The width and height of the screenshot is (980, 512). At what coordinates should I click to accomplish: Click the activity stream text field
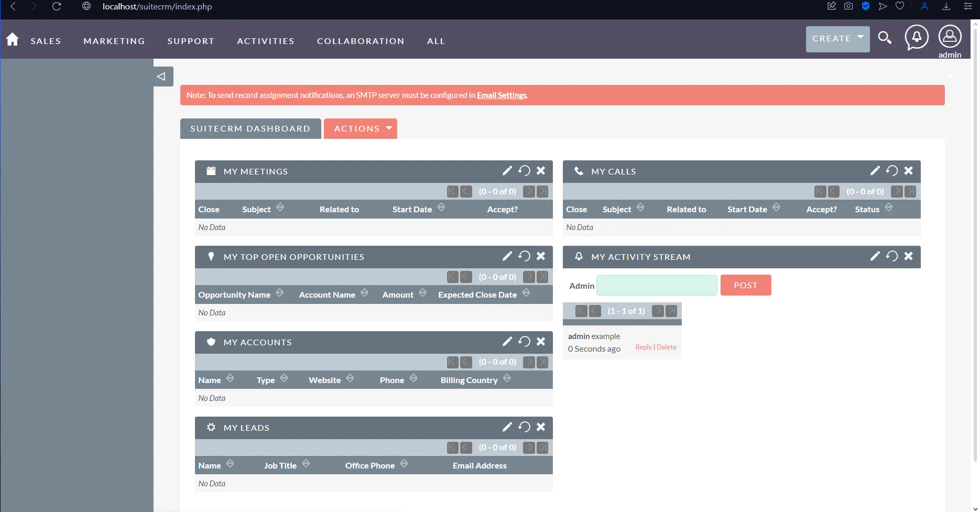(x=657, y=286)
